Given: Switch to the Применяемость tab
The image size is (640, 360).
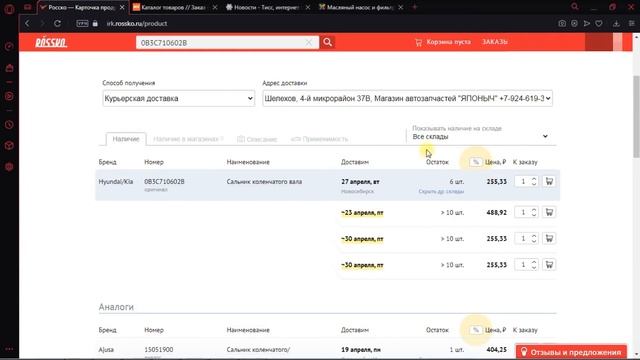Looking at the screenshot, I should click(320, 139).
